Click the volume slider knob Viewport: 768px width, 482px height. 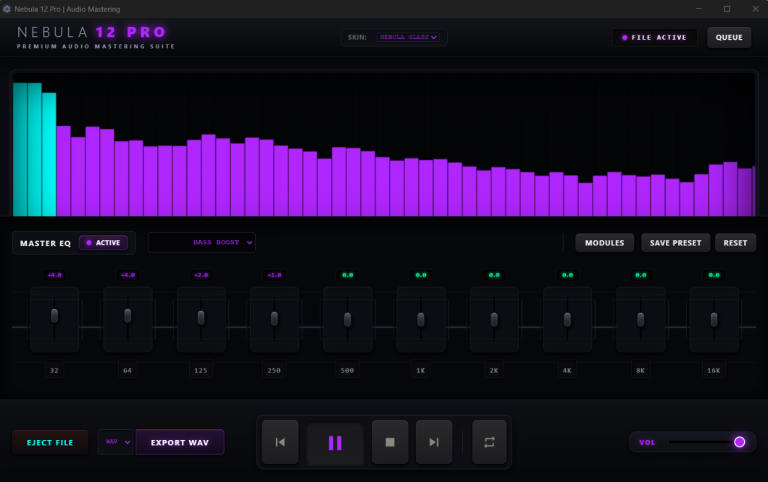click(740, 442)
